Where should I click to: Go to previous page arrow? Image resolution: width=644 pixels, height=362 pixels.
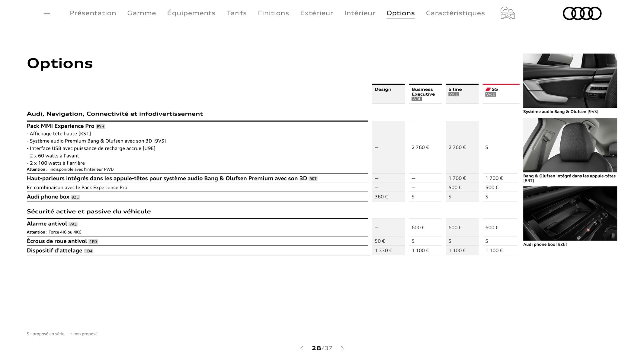[x=301, y=348]
